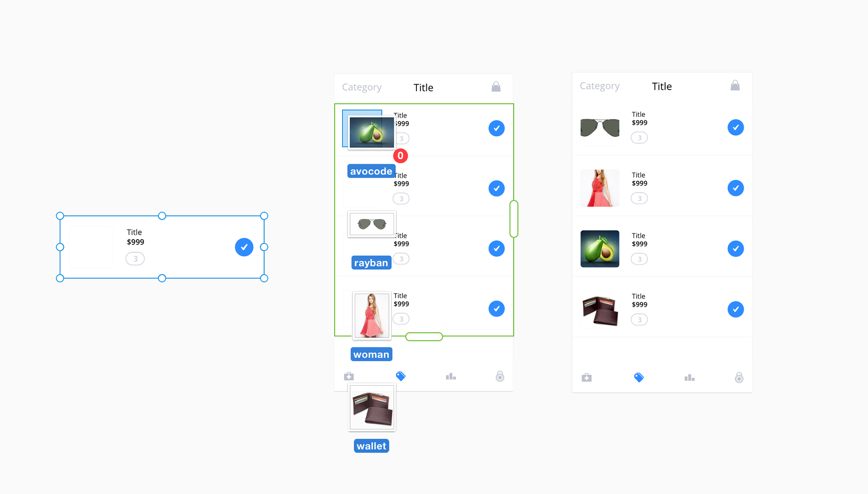
Task: Open the bar chart tab icon in right screen
Action: [x=689, y=377]
